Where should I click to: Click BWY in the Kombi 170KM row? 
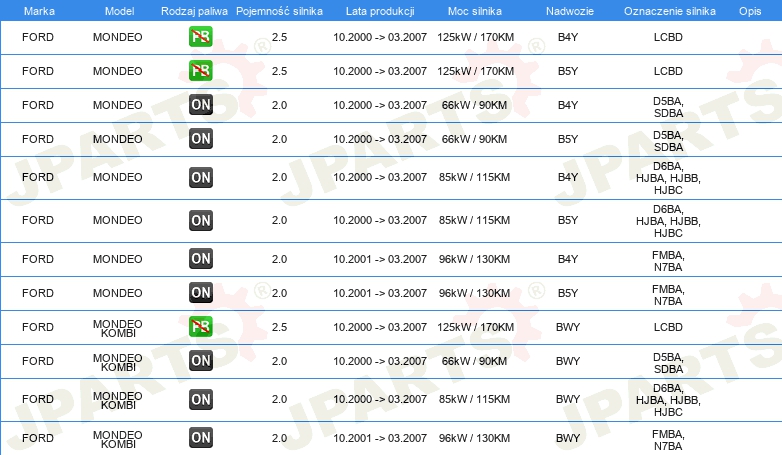click(568, 327)
